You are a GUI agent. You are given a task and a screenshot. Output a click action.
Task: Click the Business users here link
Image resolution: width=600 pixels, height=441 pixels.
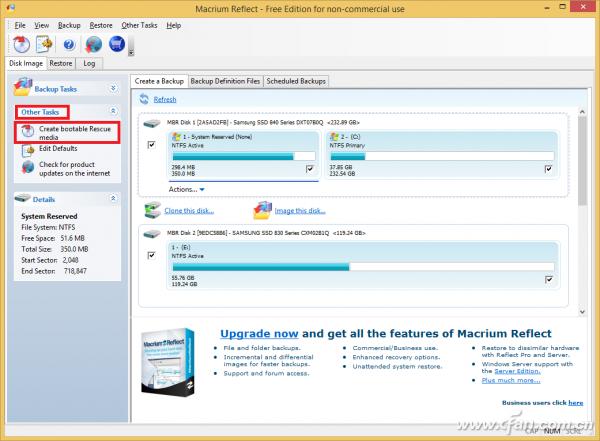[576, 403]
